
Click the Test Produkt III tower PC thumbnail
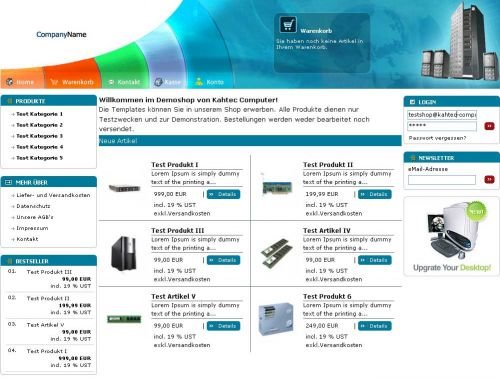124,253
